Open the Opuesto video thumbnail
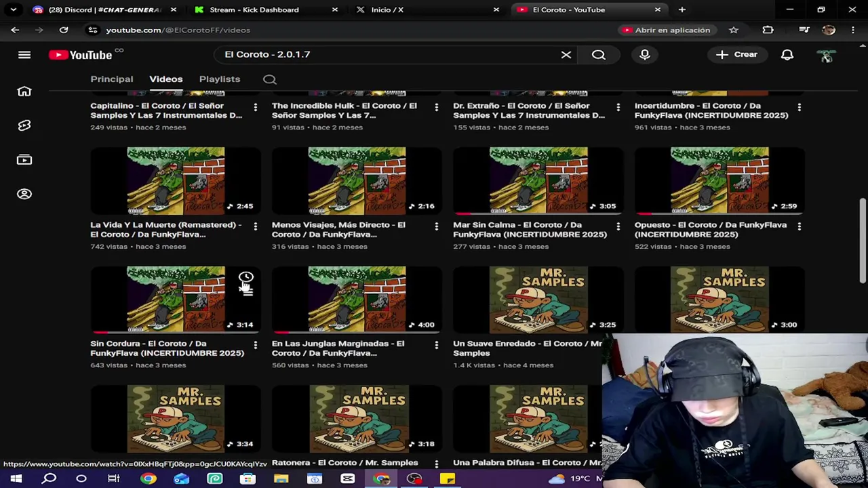This screenshot has width=868, height=488. pyautogui.click(x=719, y=180)
